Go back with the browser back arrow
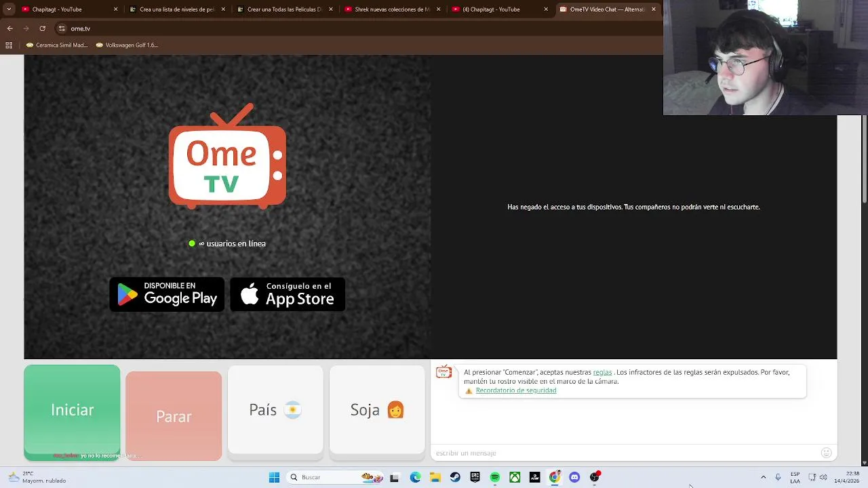The image size is (868, 488). point(9,28)
